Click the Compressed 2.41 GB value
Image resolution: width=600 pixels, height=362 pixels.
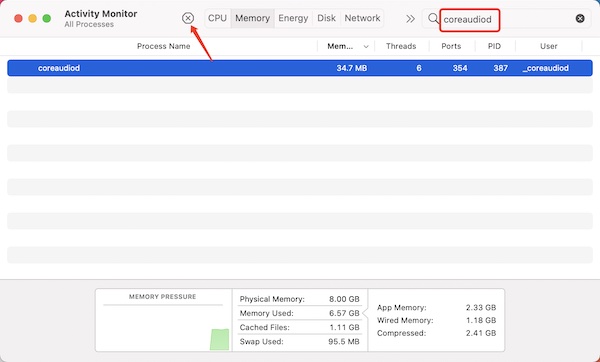[481, 333]
